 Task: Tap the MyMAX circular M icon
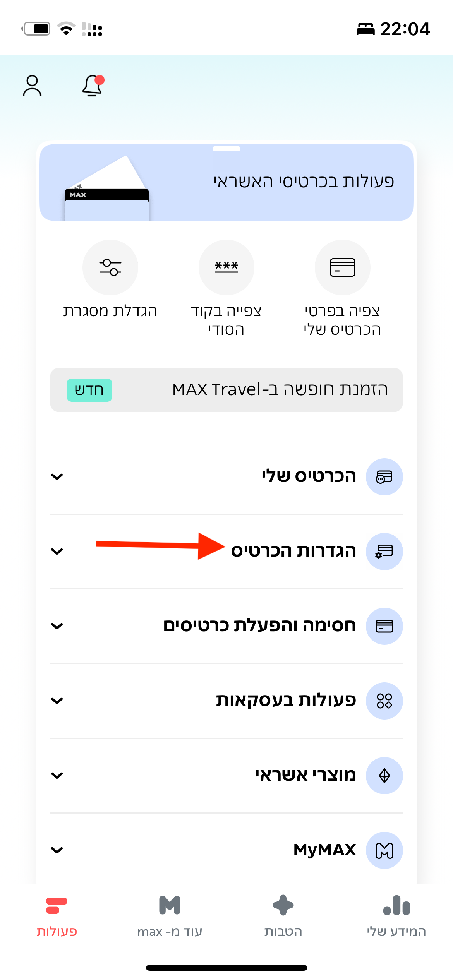384,850
